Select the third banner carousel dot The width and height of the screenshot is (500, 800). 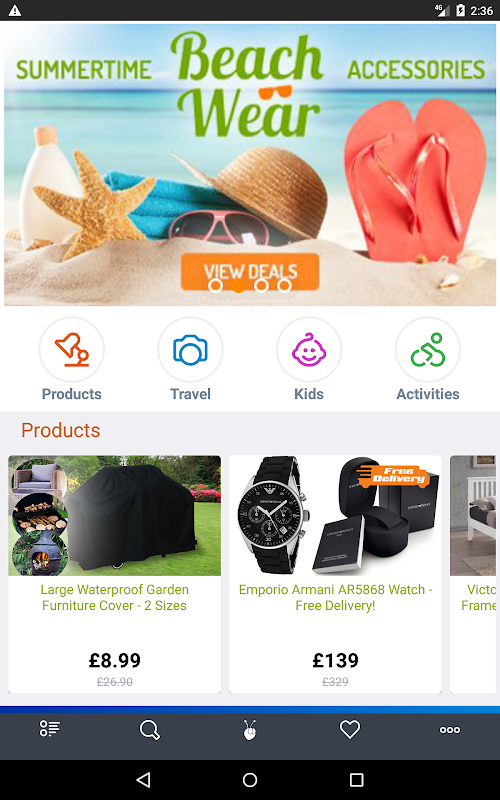pyautogui.click(x=261, y=286)
